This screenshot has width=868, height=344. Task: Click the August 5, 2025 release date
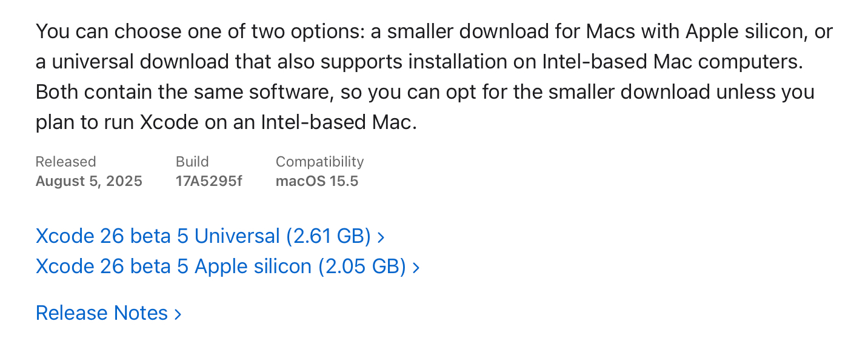(89, 181)
